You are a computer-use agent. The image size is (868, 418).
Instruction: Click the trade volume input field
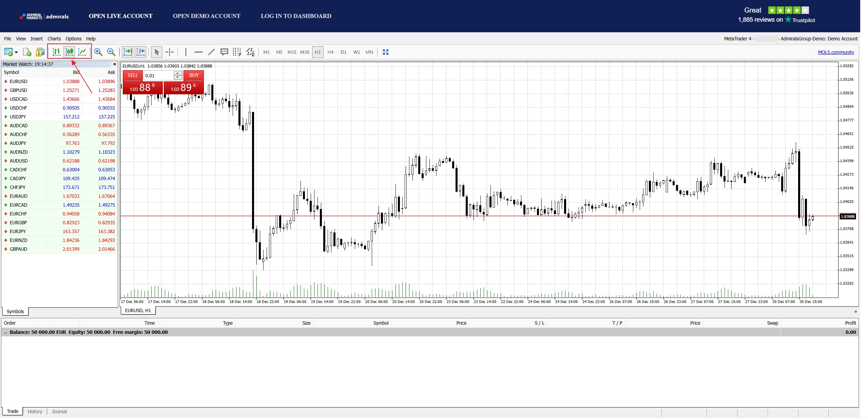pos(159,76)
